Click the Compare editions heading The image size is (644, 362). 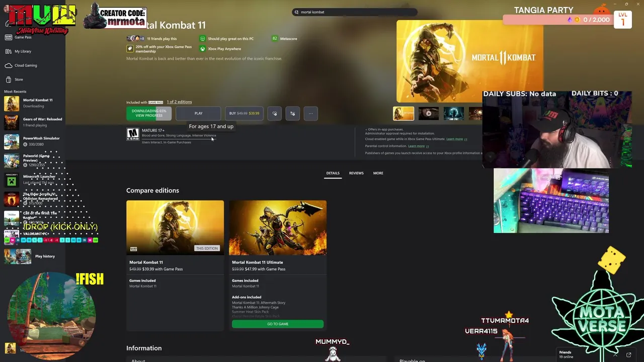coord(152,191)
